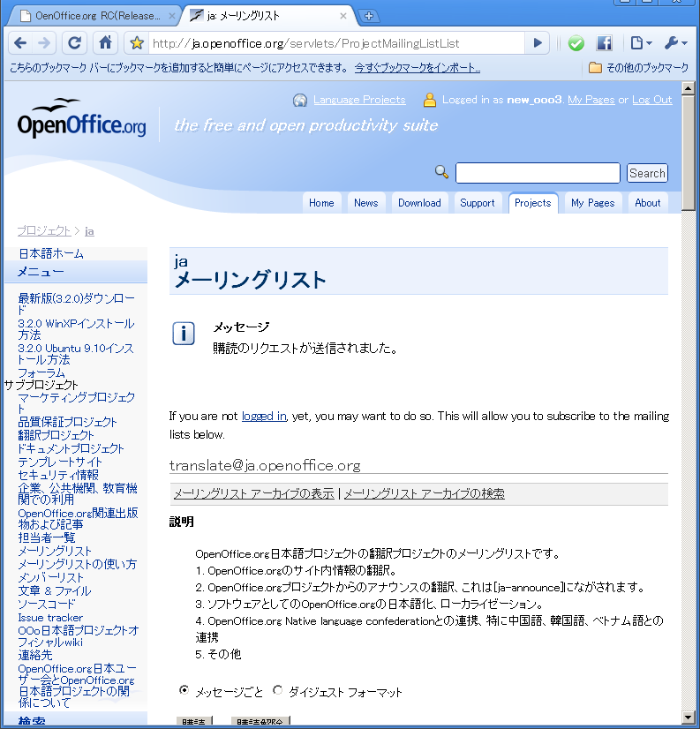The width and height of the screenshot is (700, 729).
Task: Open メーリングリストの使い方 sidebar link
Action: (77, 565)
